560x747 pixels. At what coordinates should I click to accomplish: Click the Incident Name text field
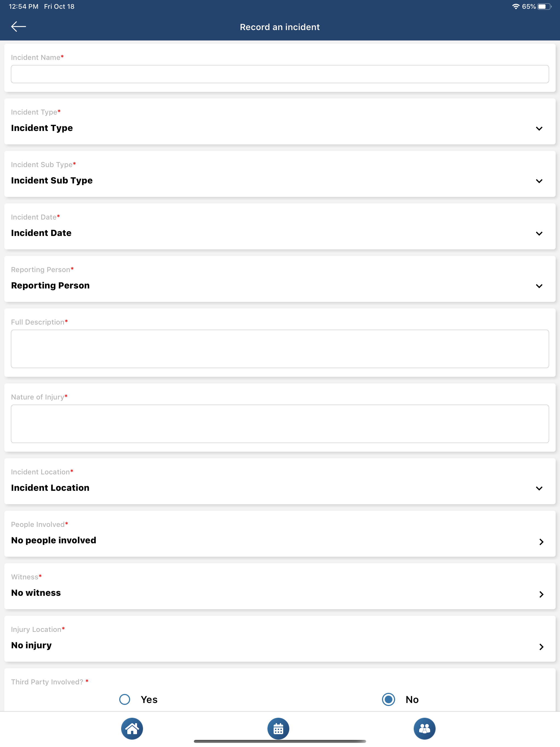coord(280,74)
